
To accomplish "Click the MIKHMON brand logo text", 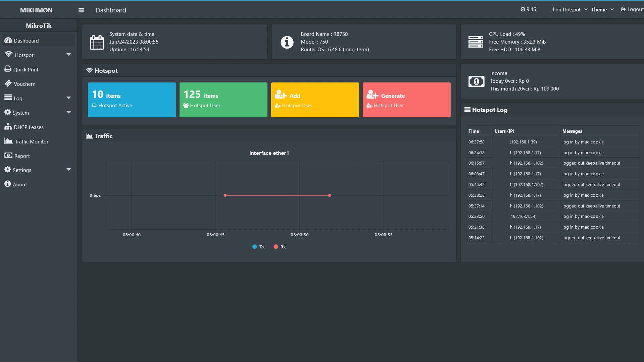I will (36, 10).
